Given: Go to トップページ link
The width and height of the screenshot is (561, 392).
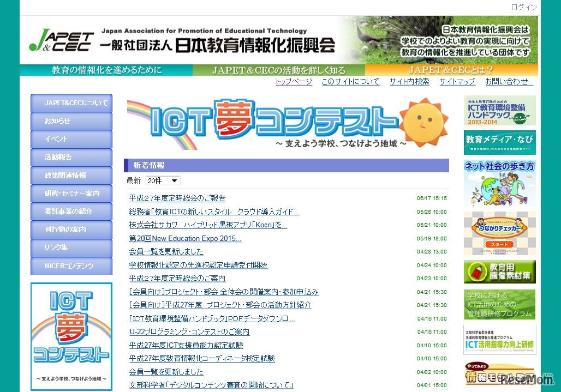Looking at the screenshot, I should pyautogui.click(x=294, y=81).
